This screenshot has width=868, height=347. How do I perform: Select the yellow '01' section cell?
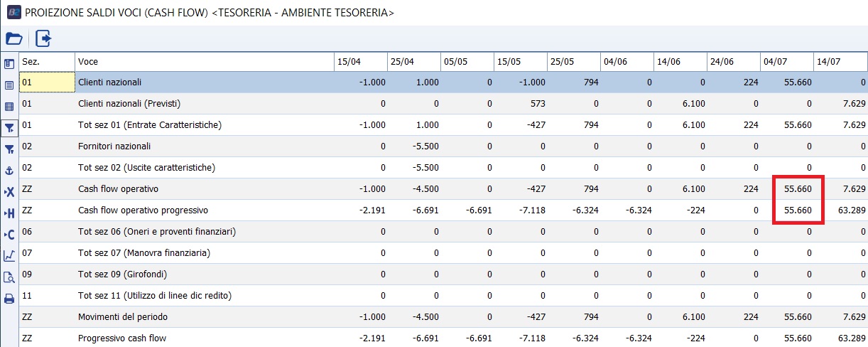pyautogui.click(x=47, y=82)
